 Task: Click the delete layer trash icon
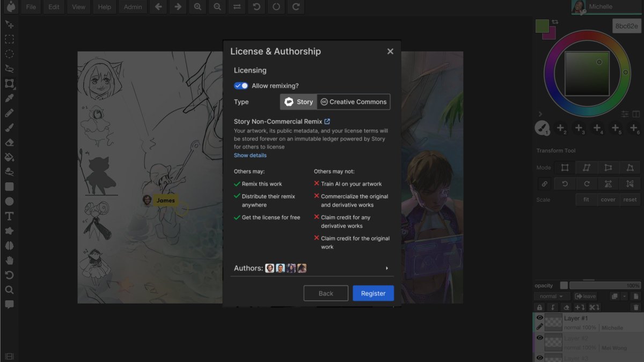636,307
